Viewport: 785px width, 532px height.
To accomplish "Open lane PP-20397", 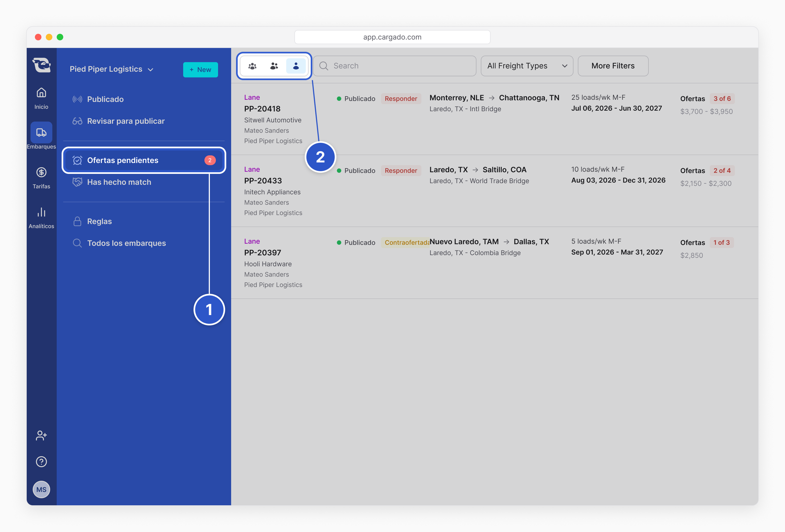I will [x=262, y=253].
